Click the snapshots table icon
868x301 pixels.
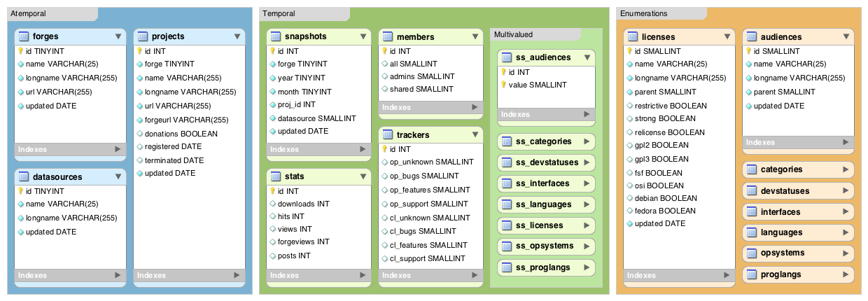275,36
